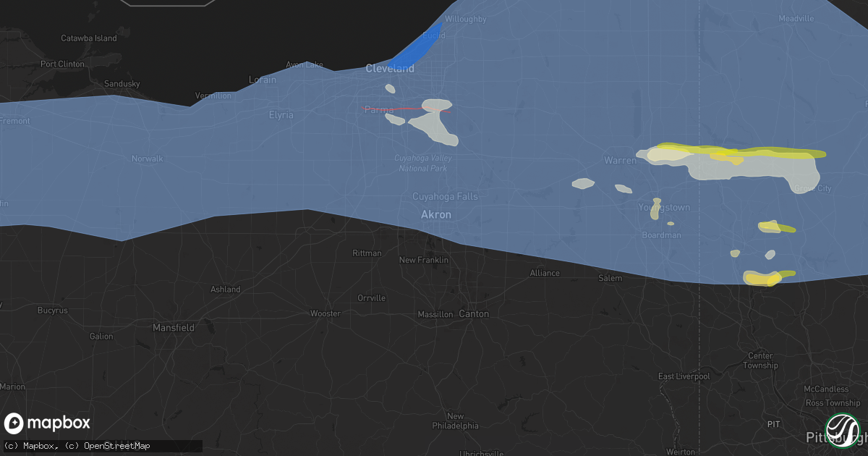
Task: Click the Cuyahoga Valley National Park label
Action: point(423,163)
